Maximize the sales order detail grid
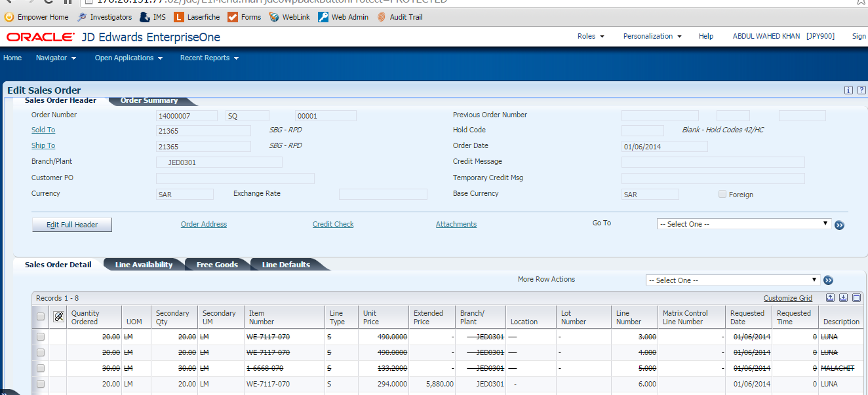 [x=856, y=298]
